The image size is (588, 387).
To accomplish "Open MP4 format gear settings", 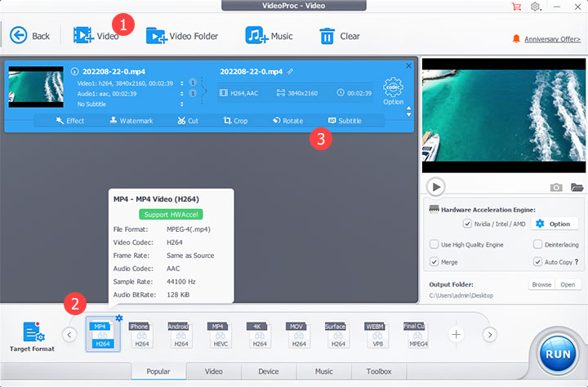I will click(119, 318).
